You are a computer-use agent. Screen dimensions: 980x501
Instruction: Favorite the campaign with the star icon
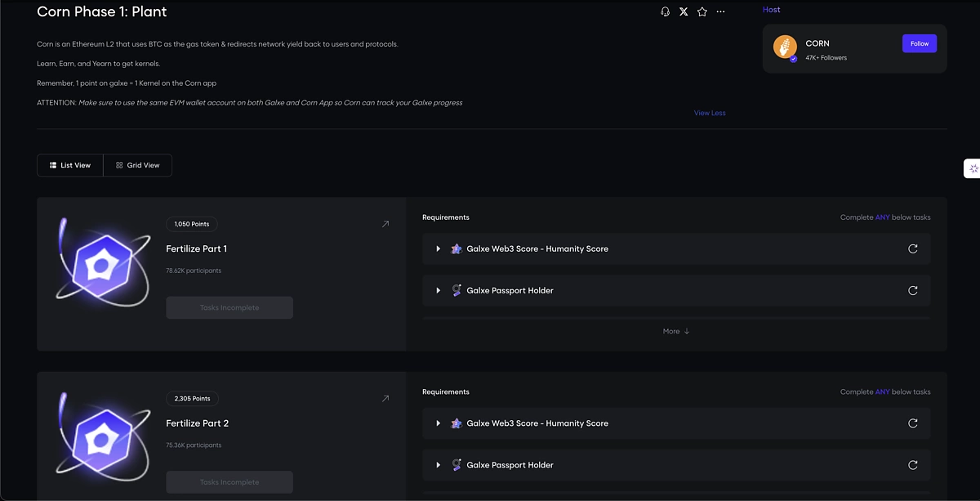pos(702,11)
